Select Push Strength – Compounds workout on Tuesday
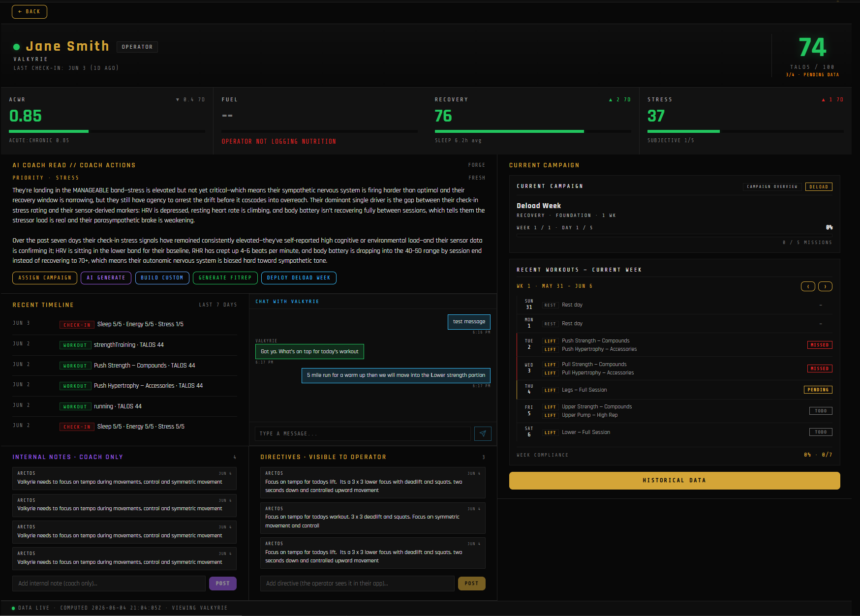Image resolution: width=860 pixels, height=616 pixels. pyautogui.click(x=595, y=340)
